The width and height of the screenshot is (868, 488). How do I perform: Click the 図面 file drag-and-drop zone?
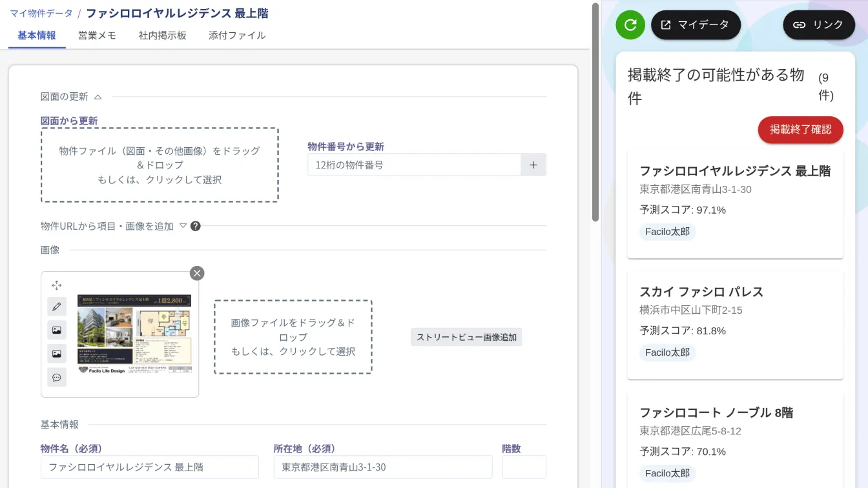(160, 165)
